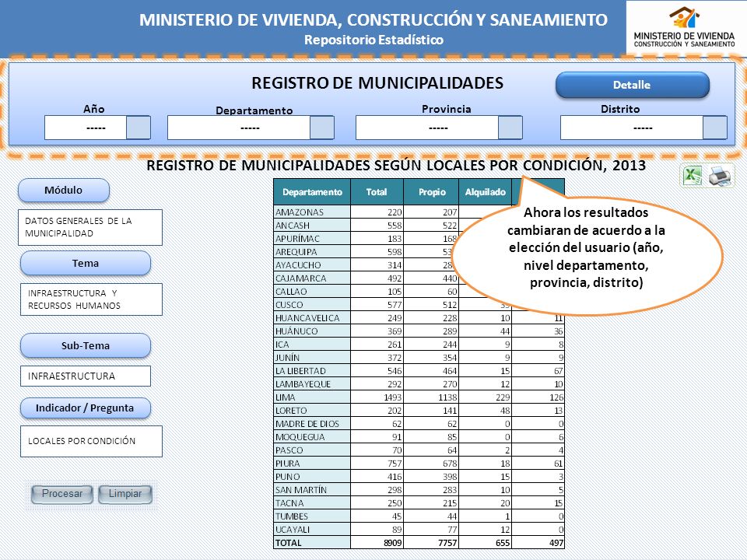This screenshot has height=560, width=747.
Task: Select the TUMBES row label
Action: (x=312, y=516)
